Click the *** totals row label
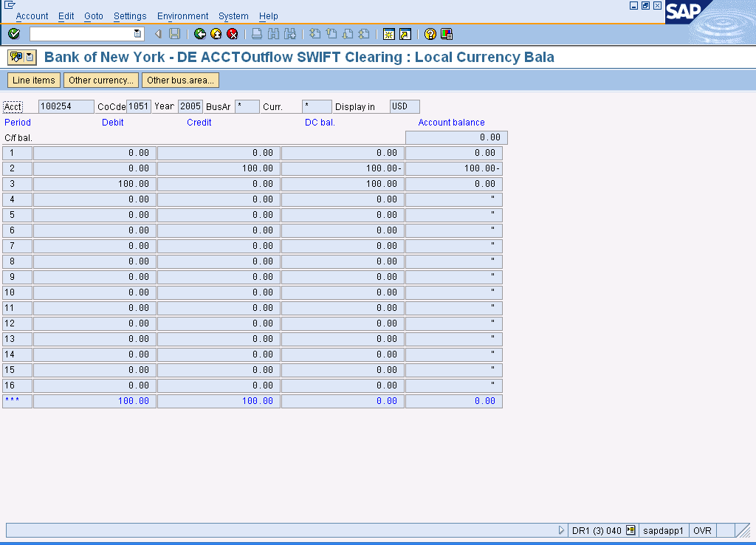 point(18,401)
